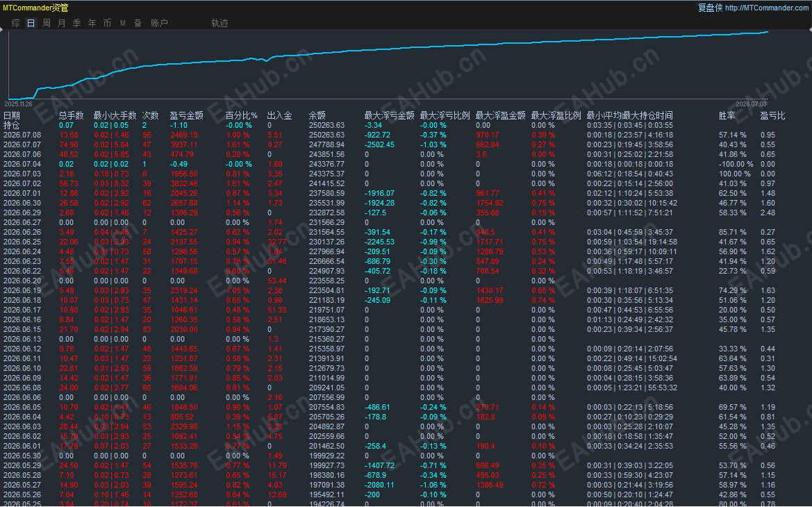Screen dimensions: 812x507
Task: Click the 出入金 column header
Action: (x=280, y=115)
